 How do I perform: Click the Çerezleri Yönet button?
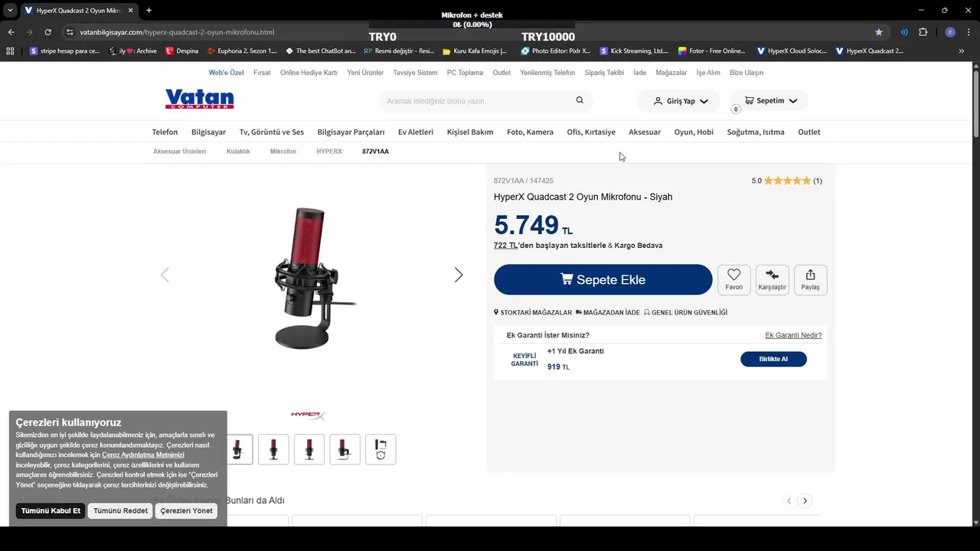[x=186, y=510]
